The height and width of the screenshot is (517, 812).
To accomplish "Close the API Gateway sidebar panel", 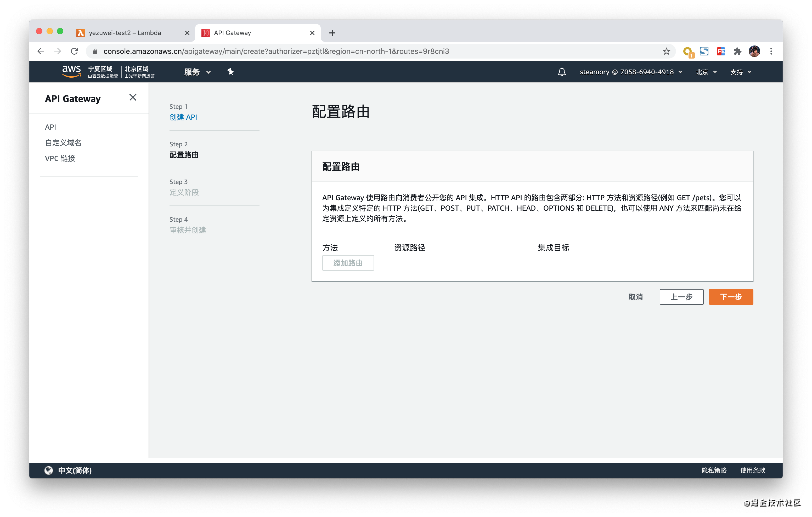I will 133,97.
